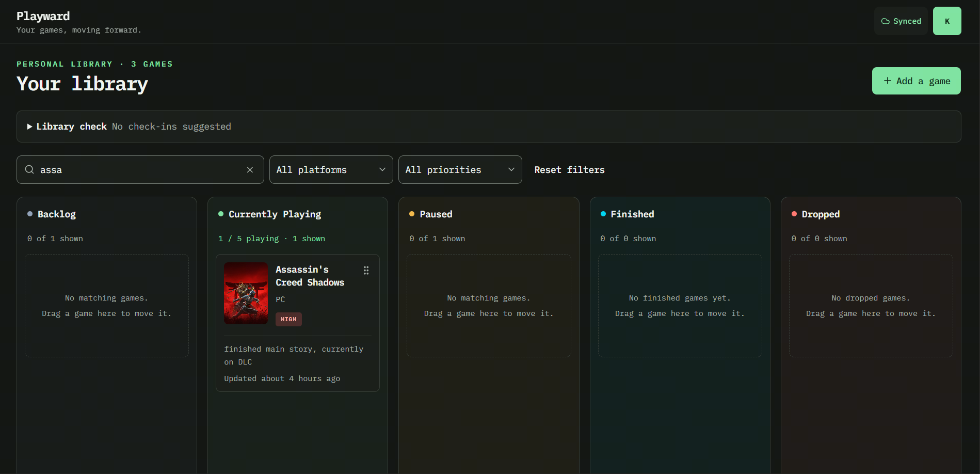This screenshot has width=980, height=474.
Task: Click 'No finished games yet.' placeholder
Action: pos(680,298)
